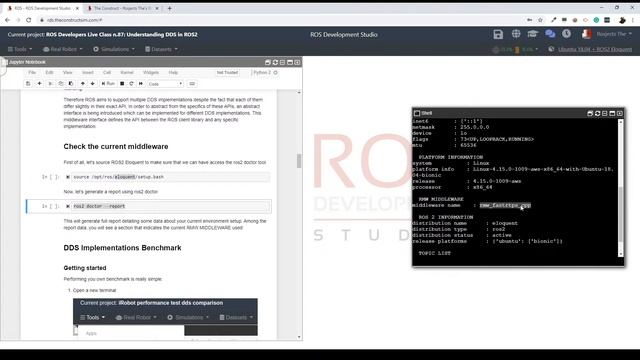Screen dimensions: 640x360
Task: Restart kernel and run all with fast-forward icon
Action: 141,84
